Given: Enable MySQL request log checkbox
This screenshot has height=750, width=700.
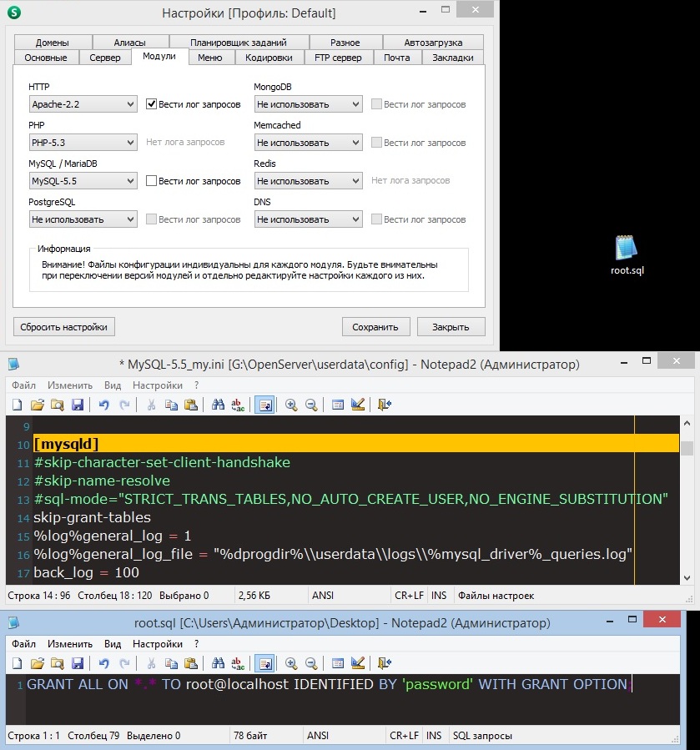Looking at the screenshot, I should pyautogui.click(x=152, y=181).
